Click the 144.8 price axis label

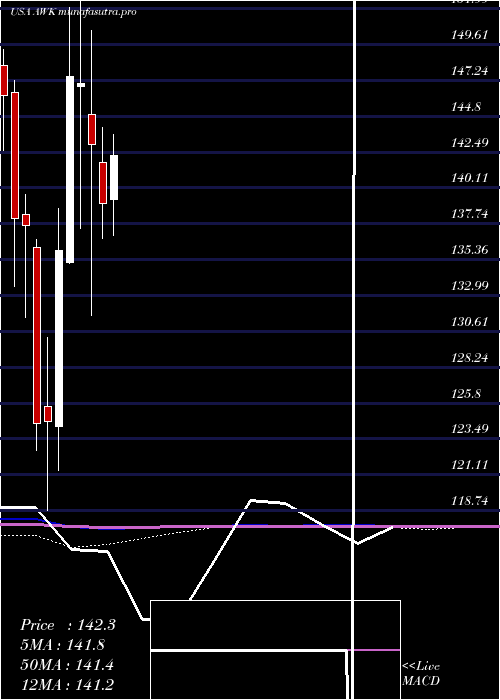pos(467,107)
